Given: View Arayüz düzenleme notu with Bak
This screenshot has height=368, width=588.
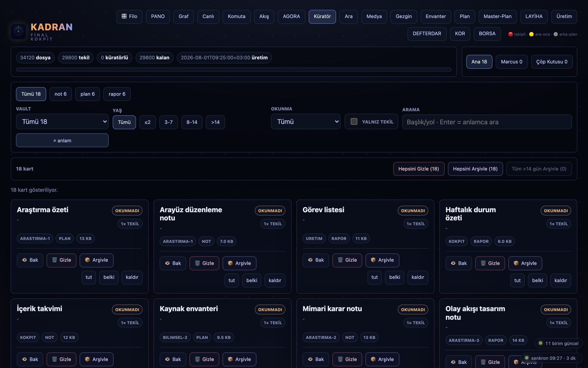Looking at the screenshot, I should coord(173,263).
